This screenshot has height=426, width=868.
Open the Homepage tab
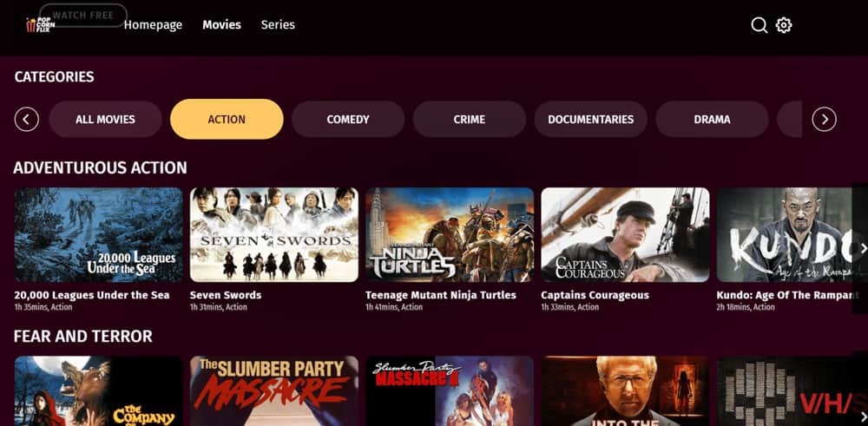(x=153, y=25)
